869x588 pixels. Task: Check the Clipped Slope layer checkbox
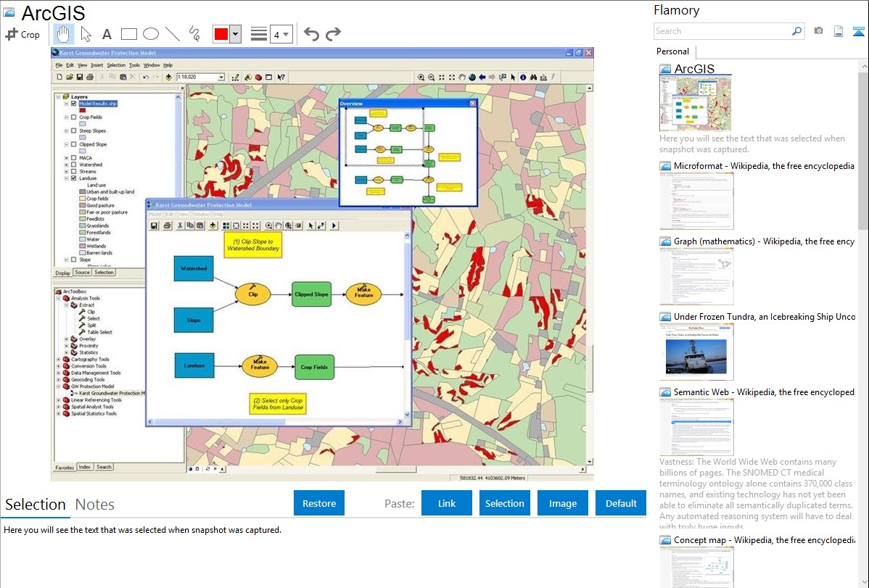[x=74, y=144]
